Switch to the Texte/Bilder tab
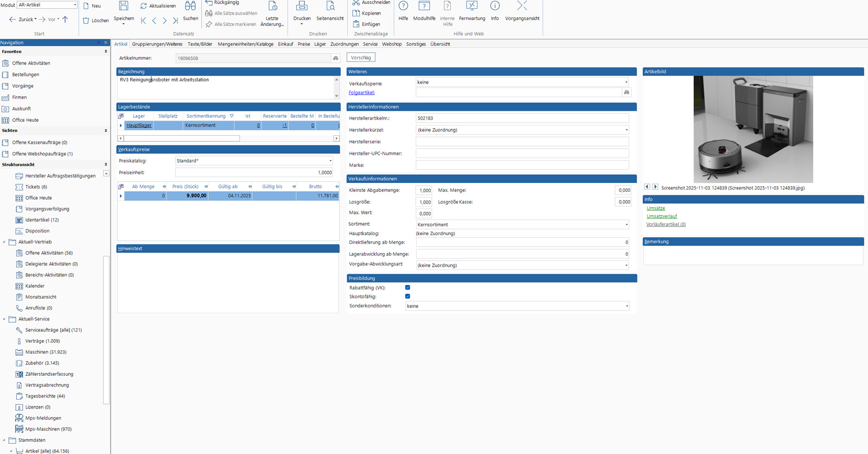868x454 pixels. [x=200, y=44]
